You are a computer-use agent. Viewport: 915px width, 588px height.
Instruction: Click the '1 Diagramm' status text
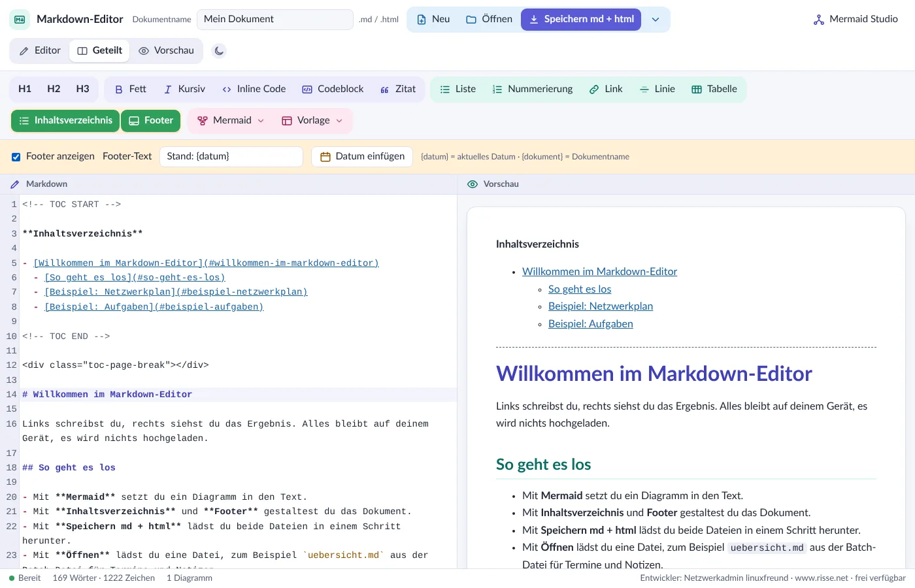pos(190,578)
